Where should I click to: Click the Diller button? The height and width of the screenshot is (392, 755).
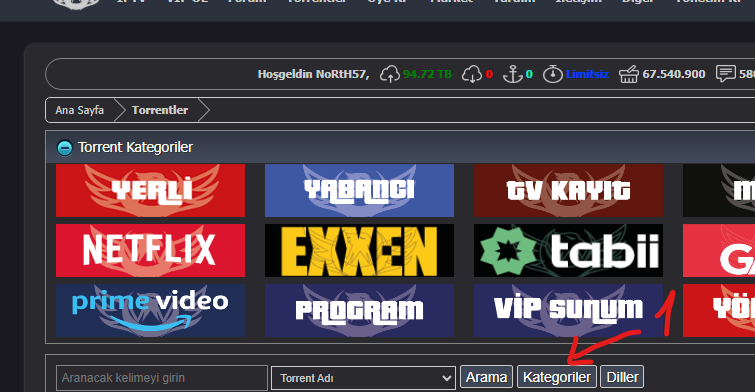tap(622, 377)
